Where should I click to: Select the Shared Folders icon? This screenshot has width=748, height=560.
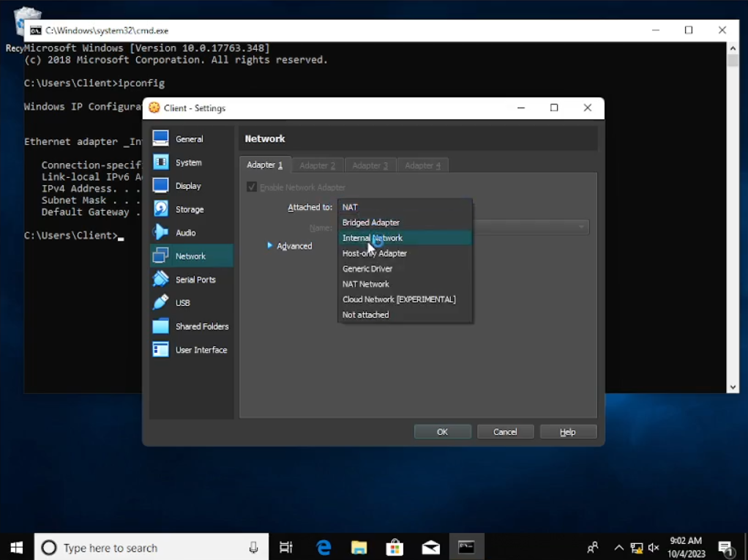click(160, 326)
